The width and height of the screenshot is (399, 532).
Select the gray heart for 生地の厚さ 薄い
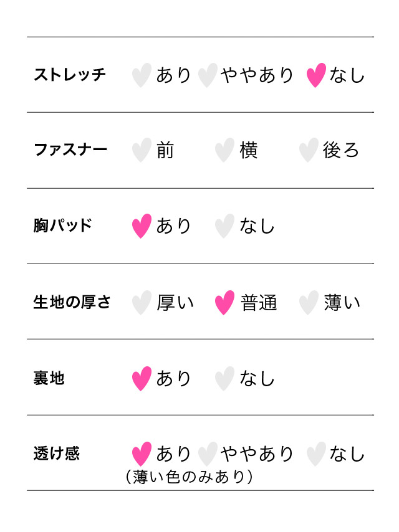tap(308, 303)
